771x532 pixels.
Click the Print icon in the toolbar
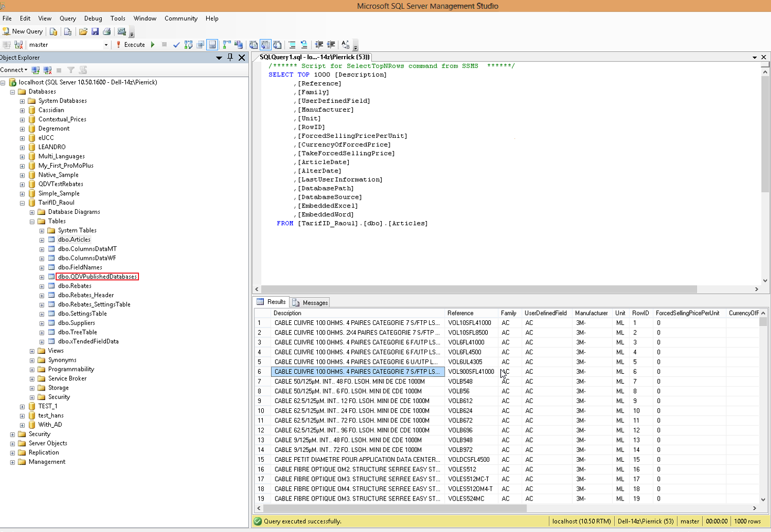pos(107,31)
